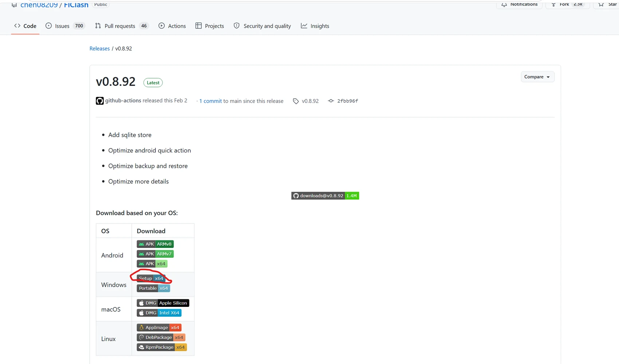Download the Windows Setup x64 installer

(151, 278)
